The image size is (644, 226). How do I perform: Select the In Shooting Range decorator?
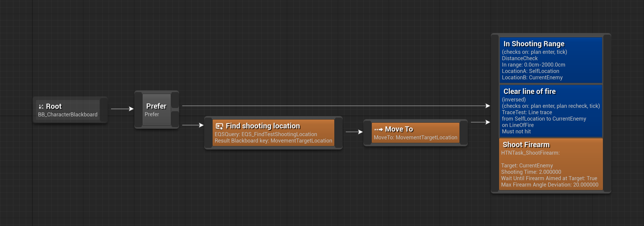coord(551,60)
